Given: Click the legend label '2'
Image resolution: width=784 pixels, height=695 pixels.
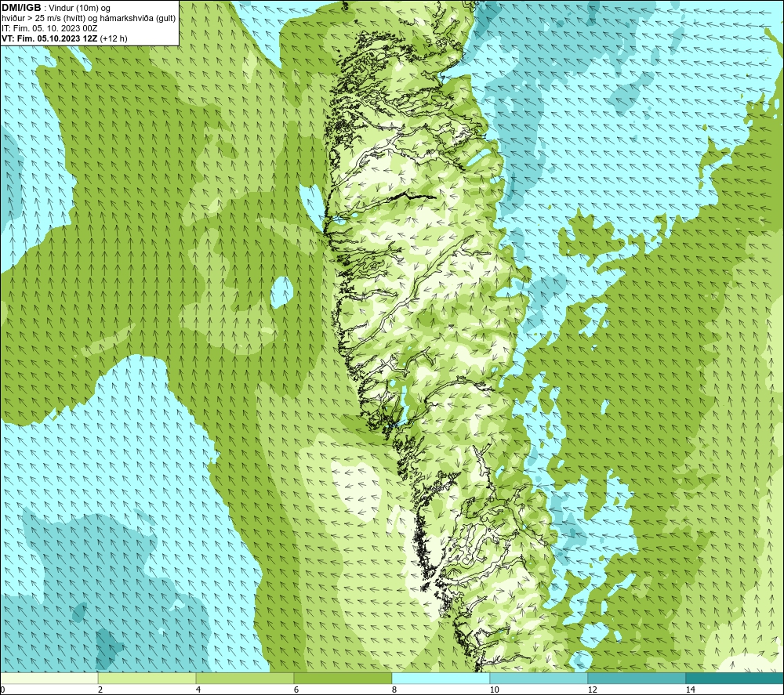Looking at the screenshot, I should click(100, 690).
